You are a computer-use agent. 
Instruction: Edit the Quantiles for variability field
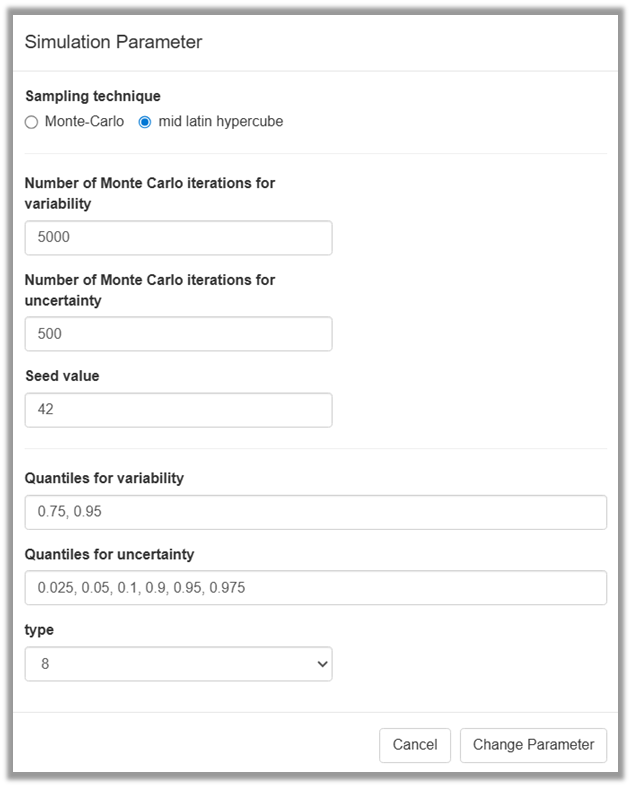point(315,512)
